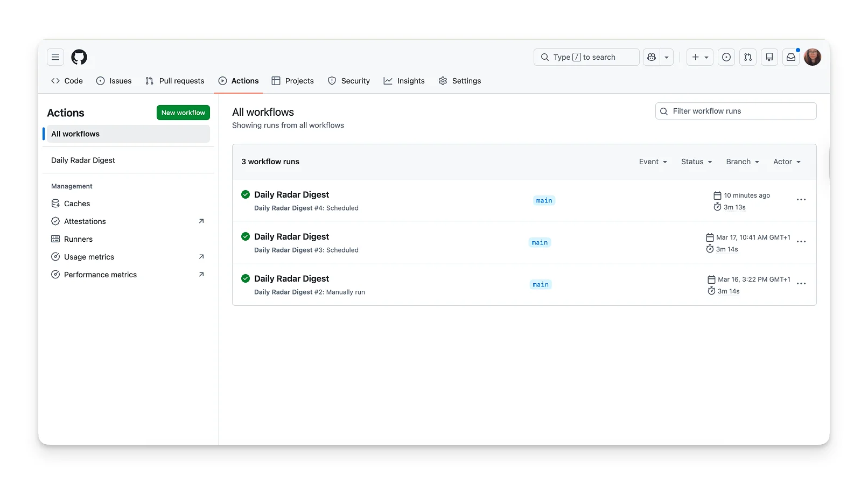This screenshot has height=483, width=868.
Task: Open more options for run #4
Action: click(801, 200)
